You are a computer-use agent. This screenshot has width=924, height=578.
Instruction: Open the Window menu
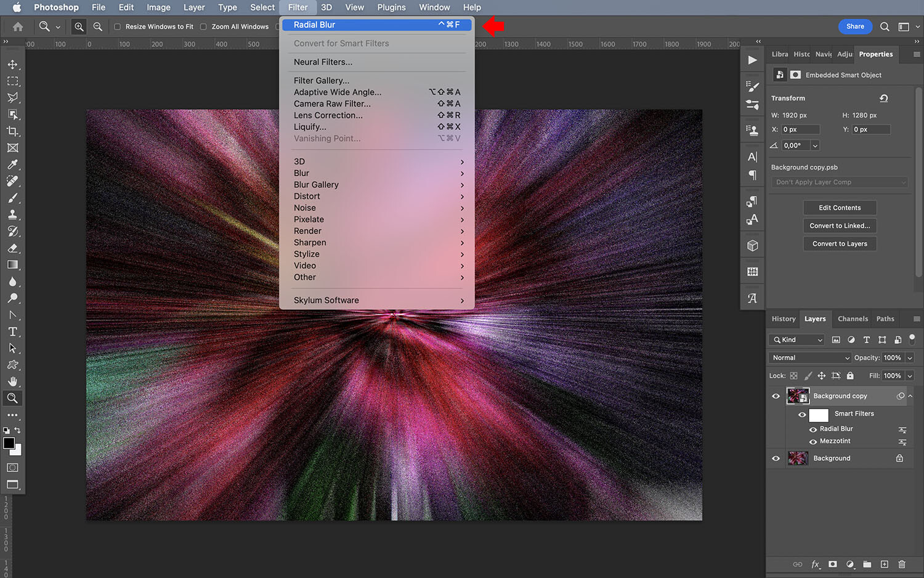[434, 7]
